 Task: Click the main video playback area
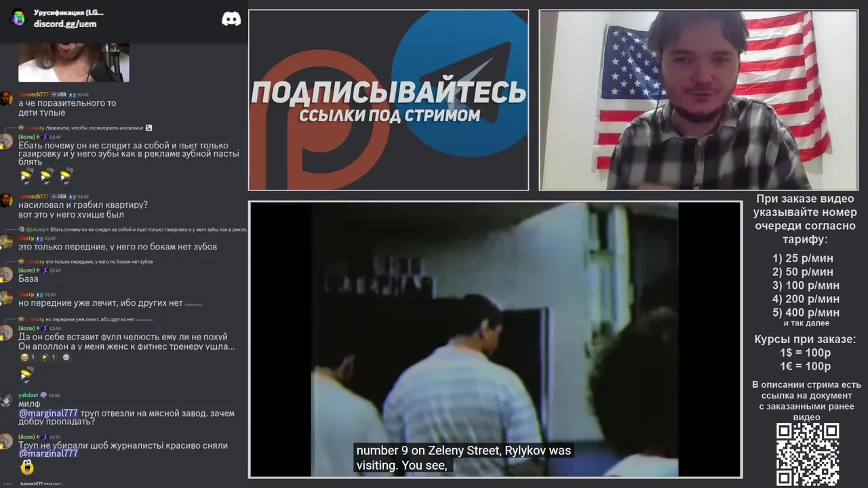point(495,339)
